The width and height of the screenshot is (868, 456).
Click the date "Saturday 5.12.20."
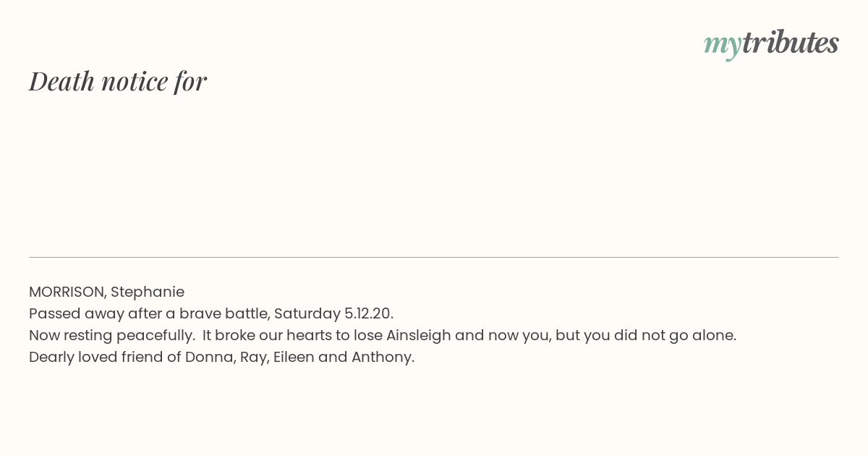click(x=333, y=313)
